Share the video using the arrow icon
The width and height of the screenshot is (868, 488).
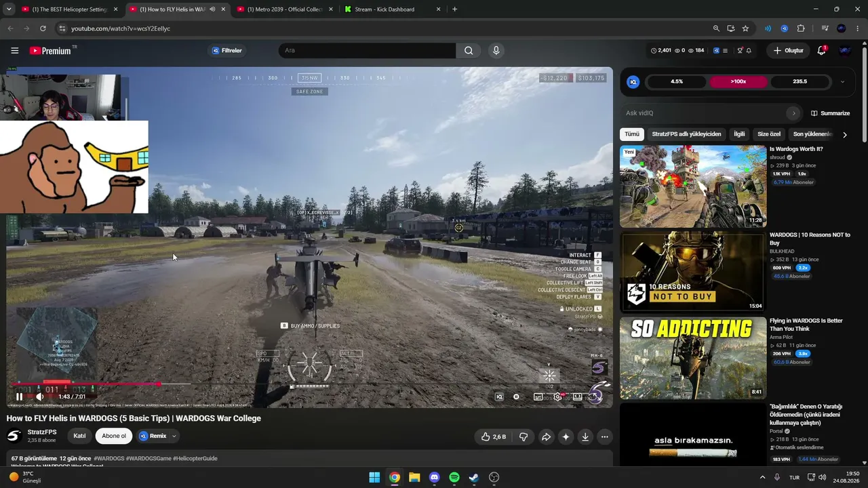coord(546,437)
